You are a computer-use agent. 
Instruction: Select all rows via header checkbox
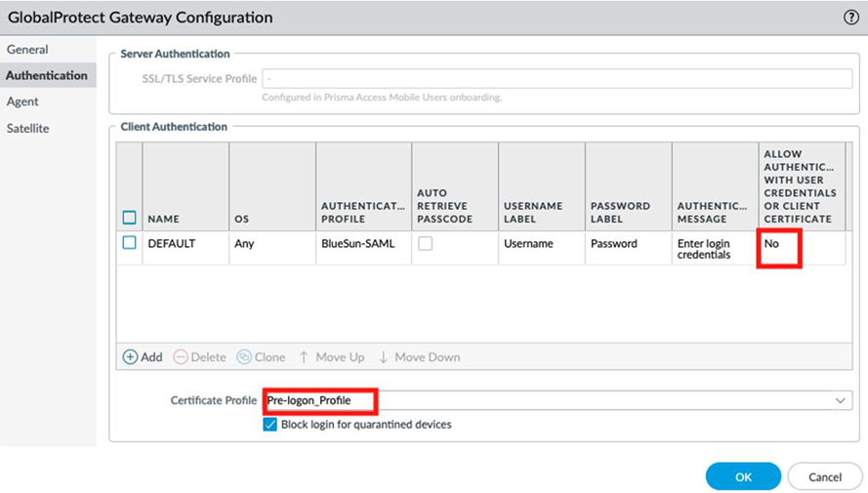[129, 218]
